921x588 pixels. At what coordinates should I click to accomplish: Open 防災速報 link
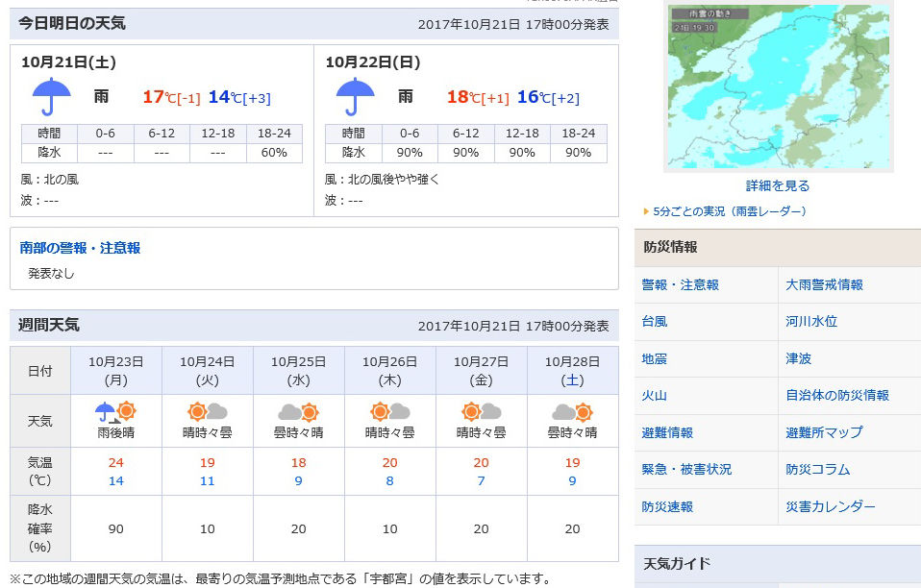tap(667, 506)
